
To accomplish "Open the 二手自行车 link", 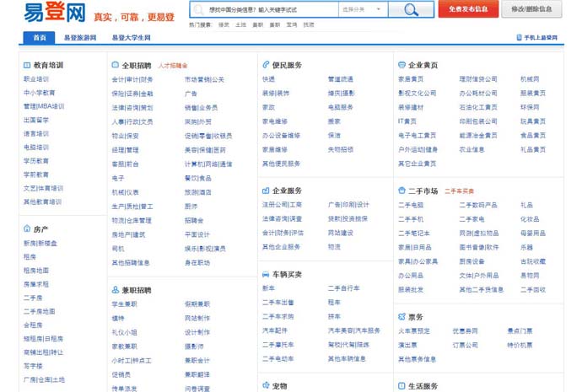I will point(343,288).
